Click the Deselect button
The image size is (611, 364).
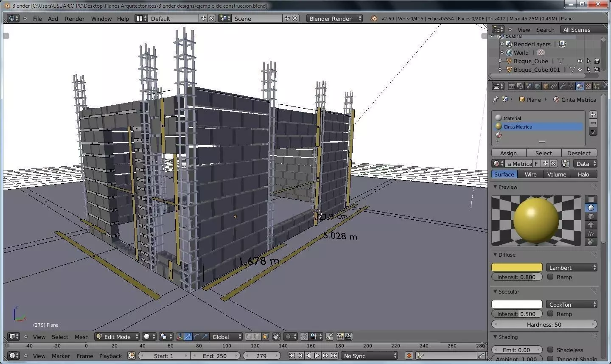click(x=579, y=153)
